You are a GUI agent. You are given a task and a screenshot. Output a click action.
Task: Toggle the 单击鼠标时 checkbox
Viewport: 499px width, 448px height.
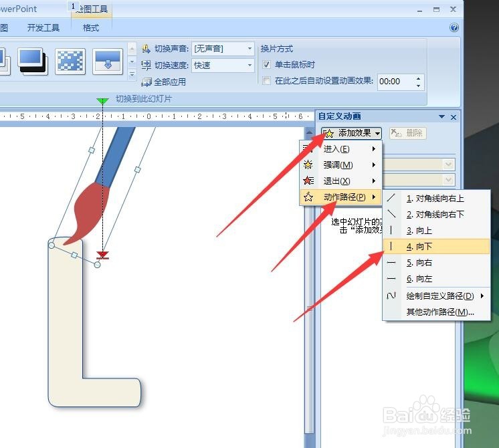click(x=266, y=65)
